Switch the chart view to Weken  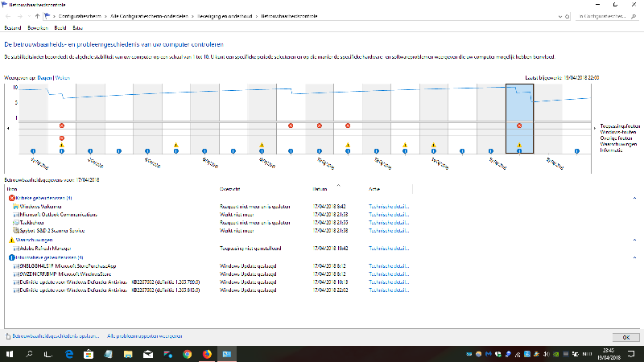coord(63,77)
